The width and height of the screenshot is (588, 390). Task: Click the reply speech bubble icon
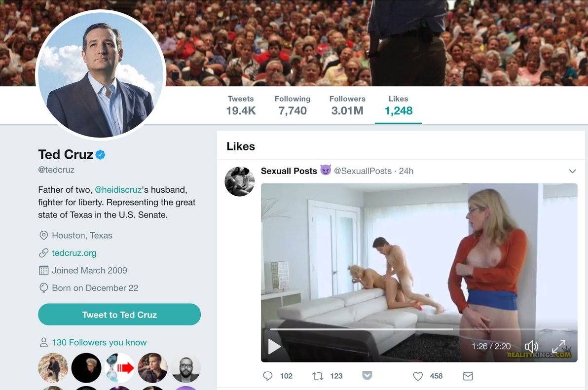pos(268,376)
